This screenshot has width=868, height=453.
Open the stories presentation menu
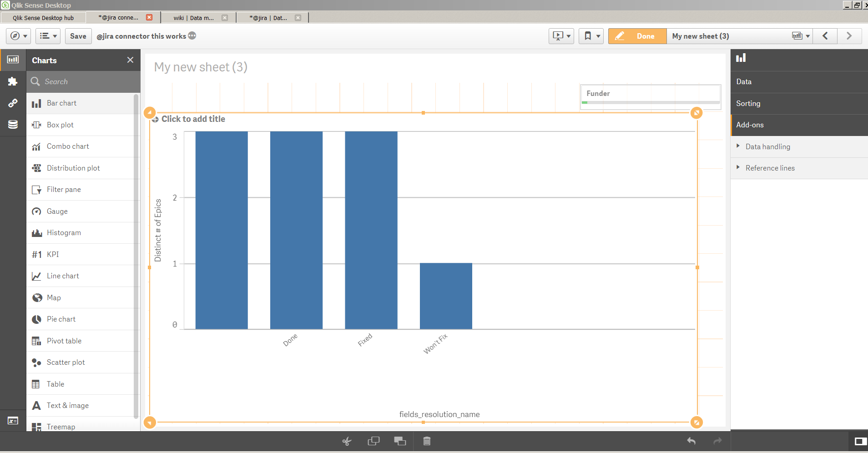pos(561,36)
